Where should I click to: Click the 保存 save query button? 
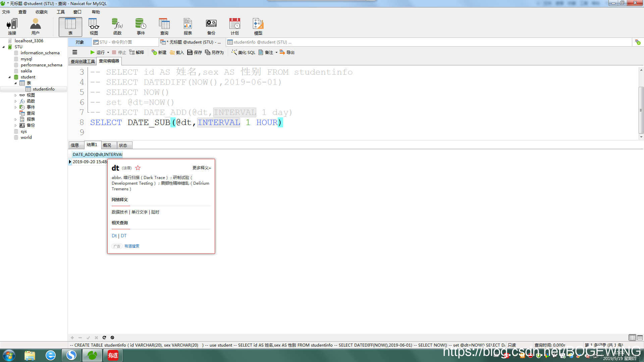(x=195, y=52)
